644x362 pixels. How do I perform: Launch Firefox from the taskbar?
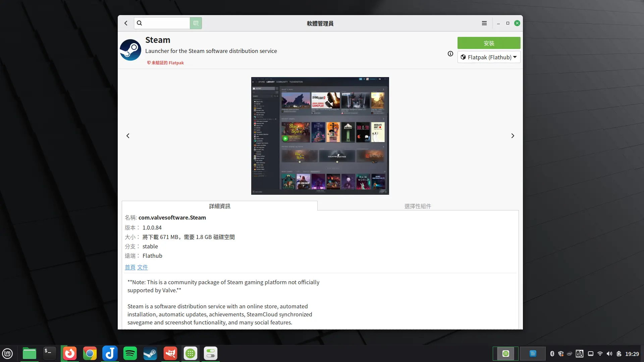pos(69,353)
